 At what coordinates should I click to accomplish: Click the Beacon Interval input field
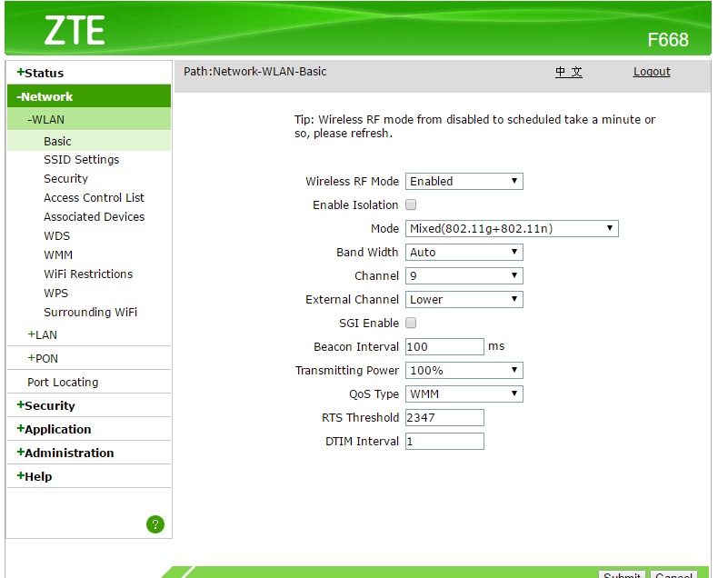tap(444, 346)
